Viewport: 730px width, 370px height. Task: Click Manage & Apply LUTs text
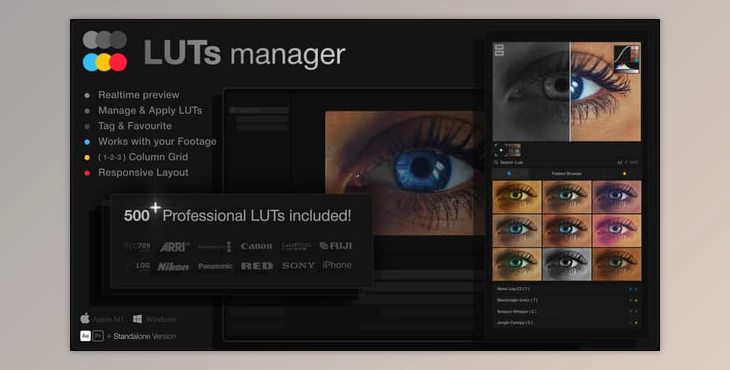click(150, 110)
